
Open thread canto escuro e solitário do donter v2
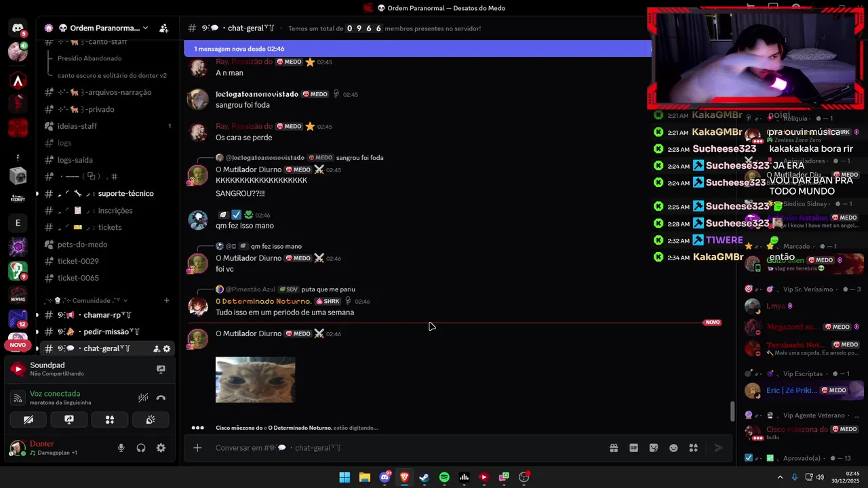tap(113, 75)
